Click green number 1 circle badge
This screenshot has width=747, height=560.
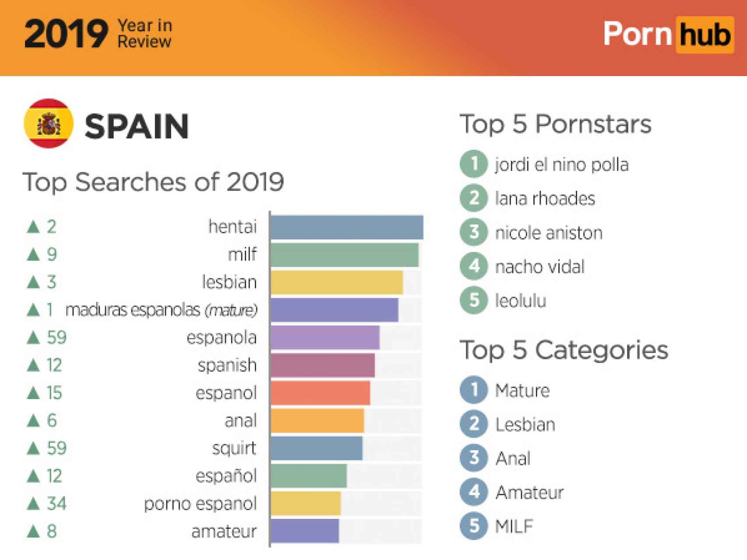tap(474, 164)
